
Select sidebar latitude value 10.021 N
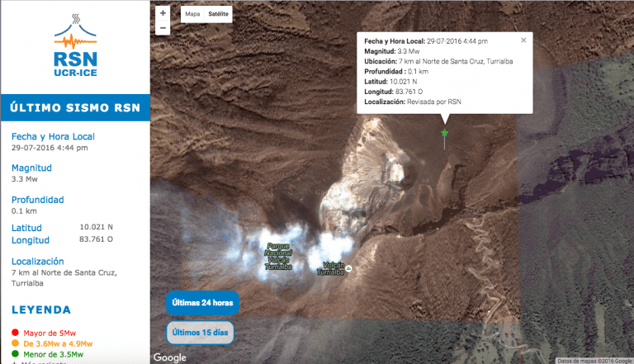(x=97, y=227)
